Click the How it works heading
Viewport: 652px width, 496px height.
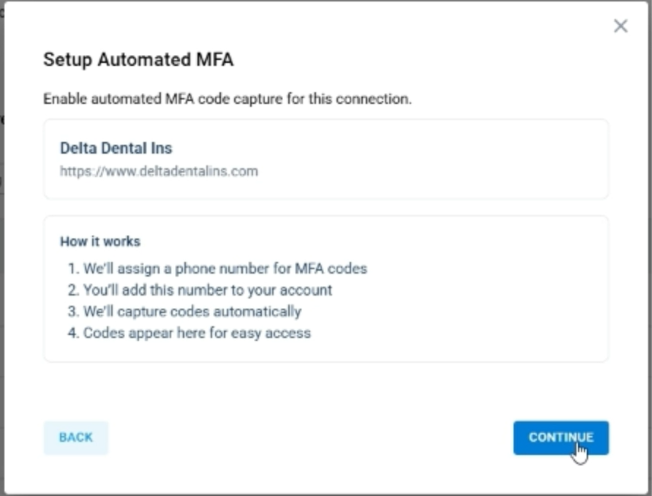(100, 241)
